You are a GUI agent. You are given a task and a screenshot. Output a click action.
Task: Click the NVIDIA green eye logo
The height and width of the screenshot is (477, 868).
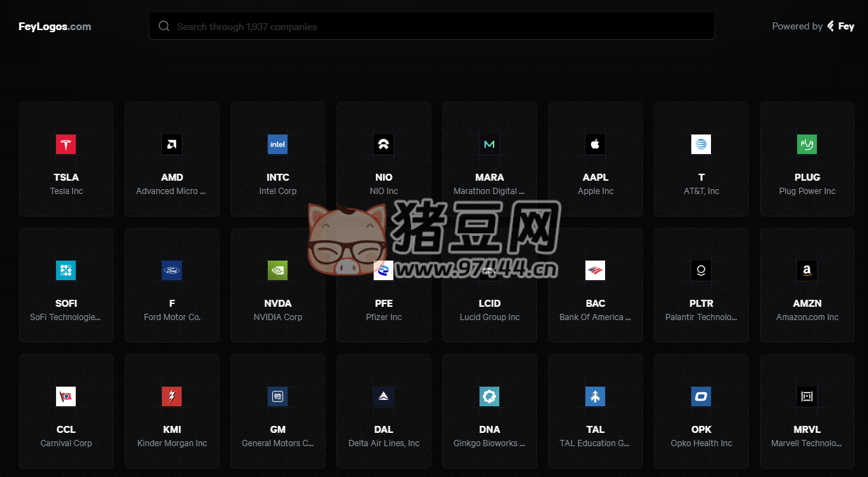(278, 270)
